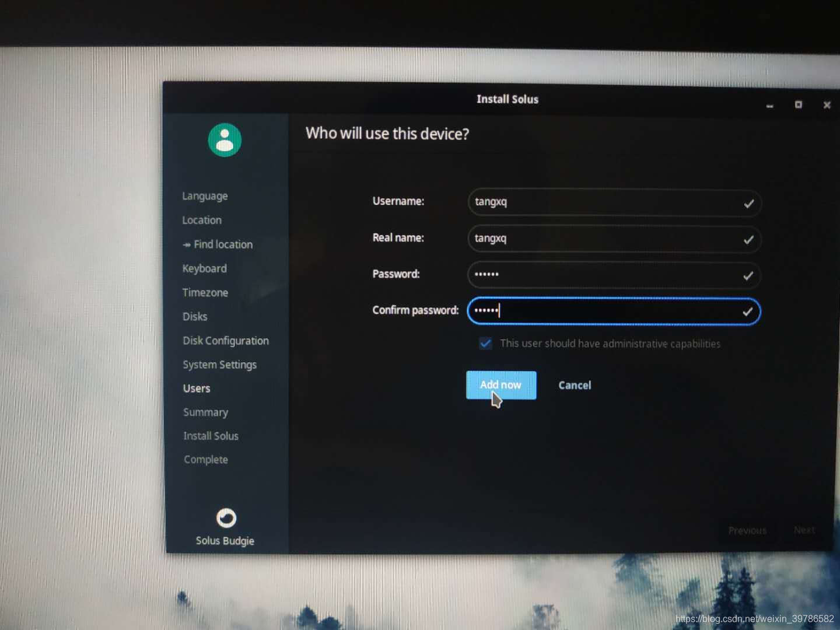Focus the Username input field
Screen dimensions: 840x630
click(x=614, y=203)
